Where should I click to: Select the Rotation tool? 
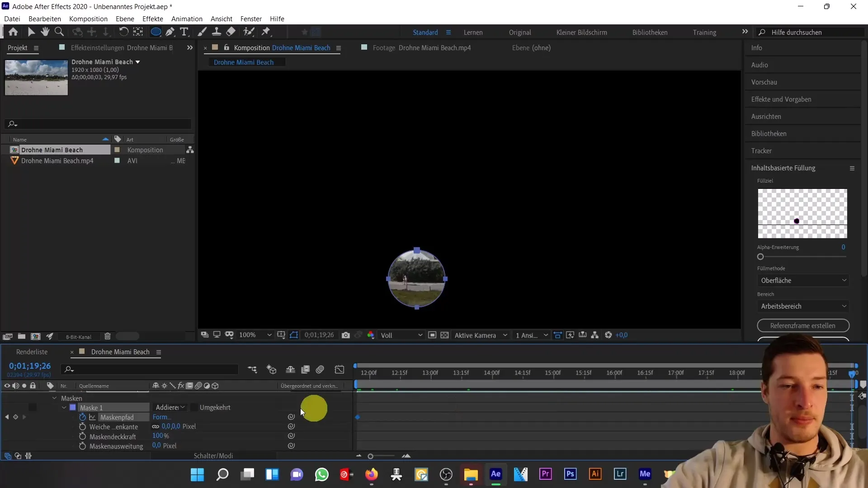[123, 32]
